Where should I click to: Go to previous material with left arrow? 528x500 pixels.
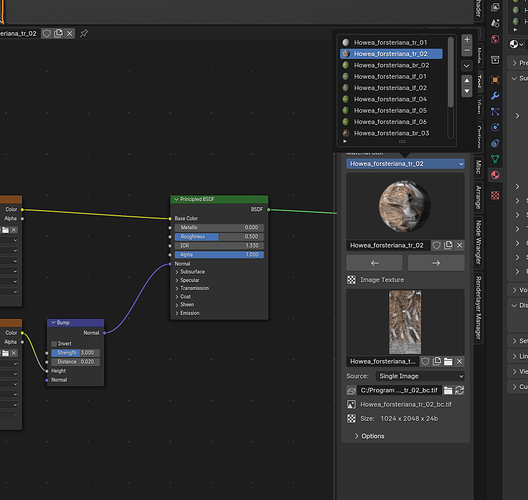[374, 263]
